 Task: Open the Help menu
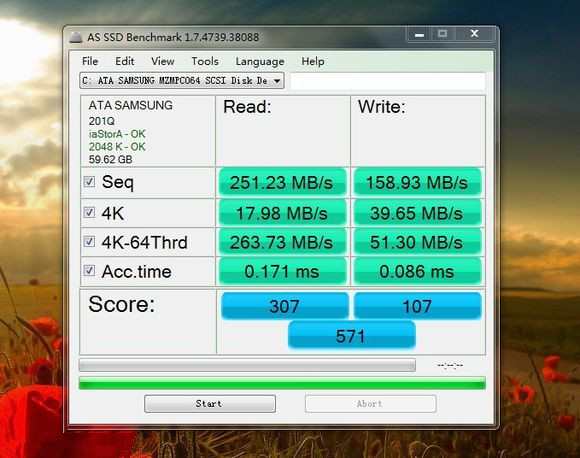click(x=313, y=61)
